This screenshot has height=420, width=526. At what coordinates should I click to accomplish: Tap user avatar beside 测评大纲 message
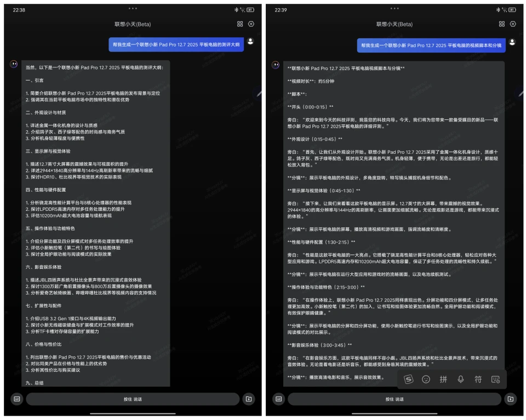click(250, 41)
